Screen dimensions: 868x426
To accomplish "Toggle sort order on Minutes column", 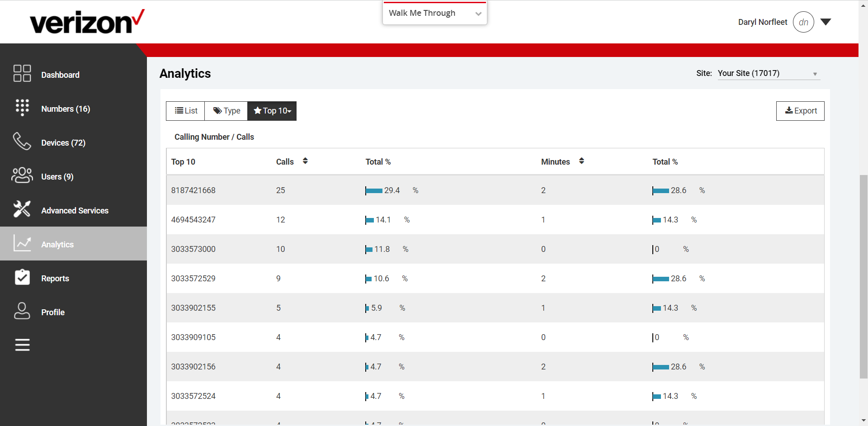I will pyautogui.click(x=581, y=161).
